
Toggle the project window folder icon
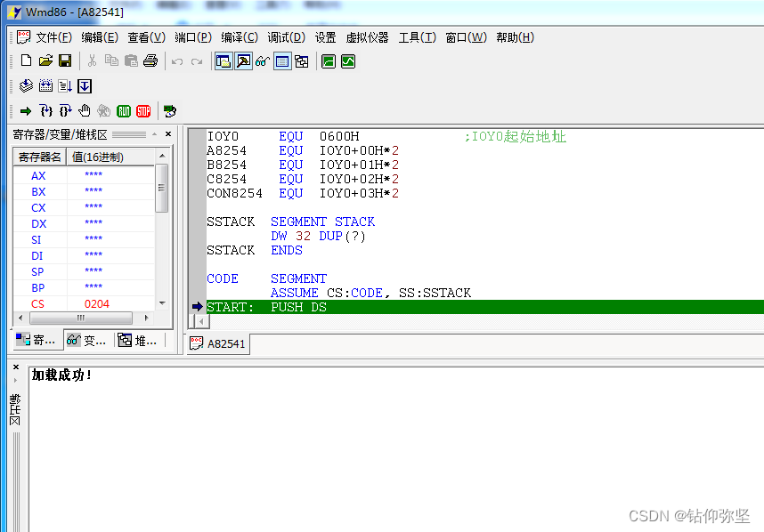(224, 61)
